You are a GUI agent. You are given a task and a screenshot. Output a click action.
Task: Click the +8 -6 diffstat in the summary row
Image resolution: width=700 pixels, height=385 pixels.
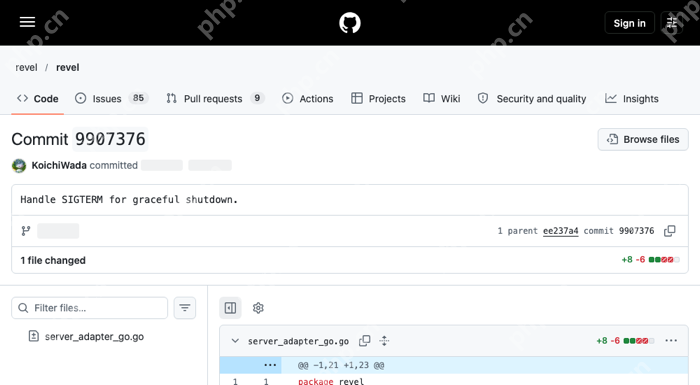(650, 259)
